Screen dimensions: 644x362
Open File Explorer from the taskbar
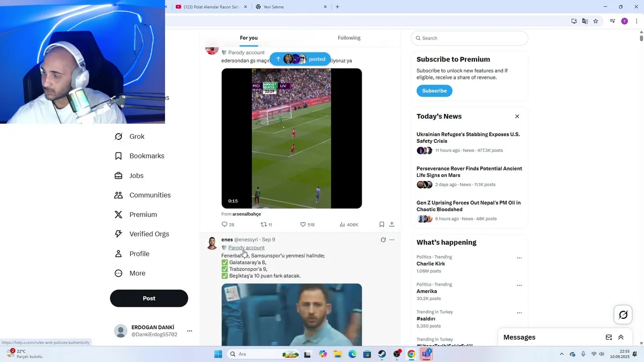[x=338, y=354]
